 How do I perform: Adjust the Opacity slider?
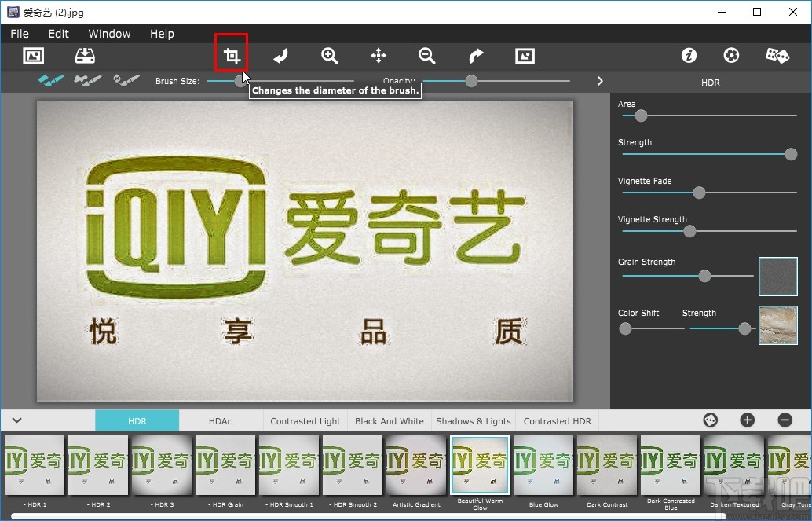point(496,81)
